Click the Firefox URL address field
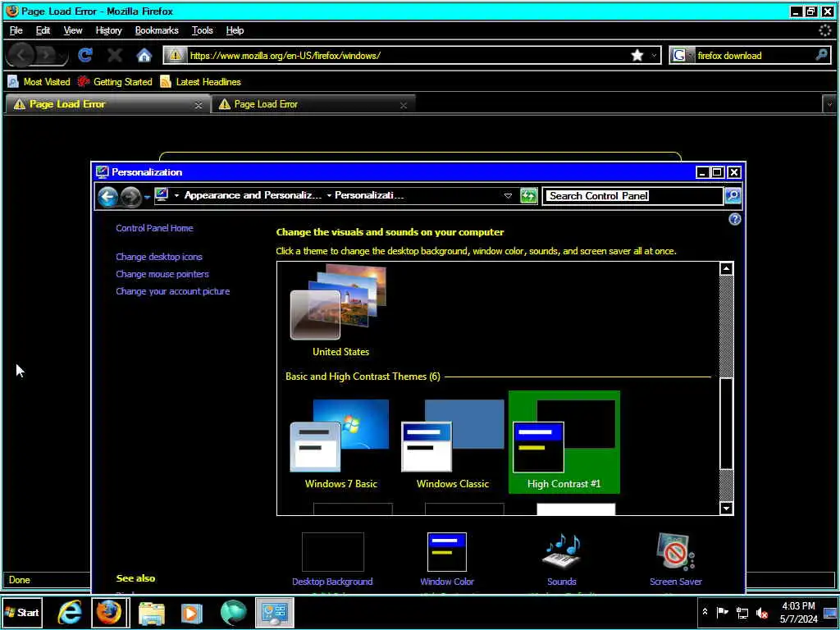 407,55
